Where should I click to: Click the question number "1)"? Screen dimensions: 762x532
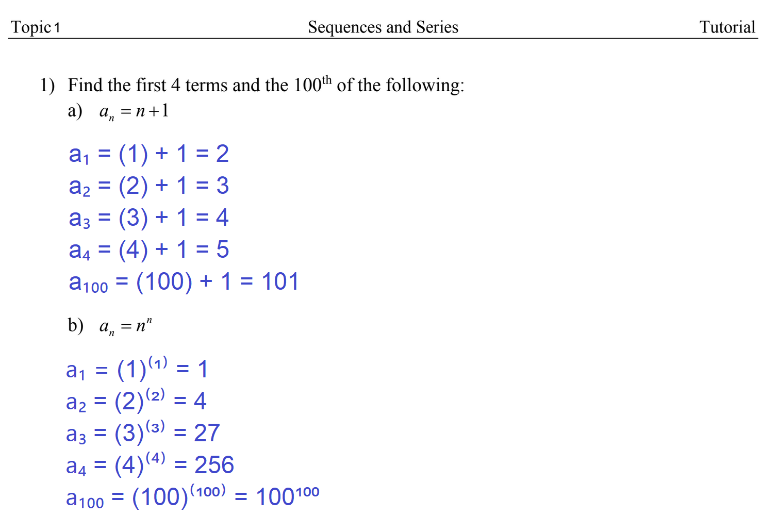click(x=47, y=85)
